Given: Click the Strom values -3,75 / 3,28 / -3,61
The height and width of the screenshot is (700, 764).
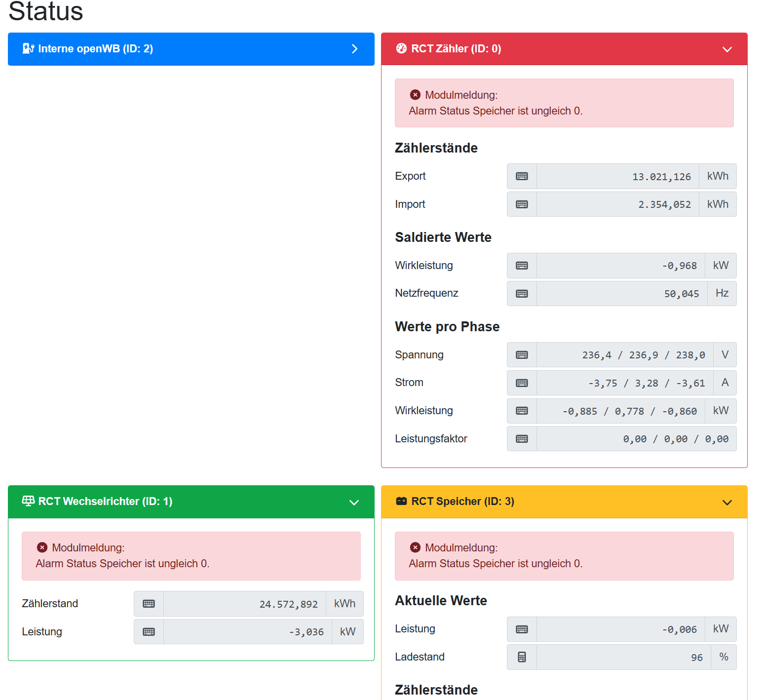Looking at the screenshot, I should pyautogui.click(x=625, y=383).
